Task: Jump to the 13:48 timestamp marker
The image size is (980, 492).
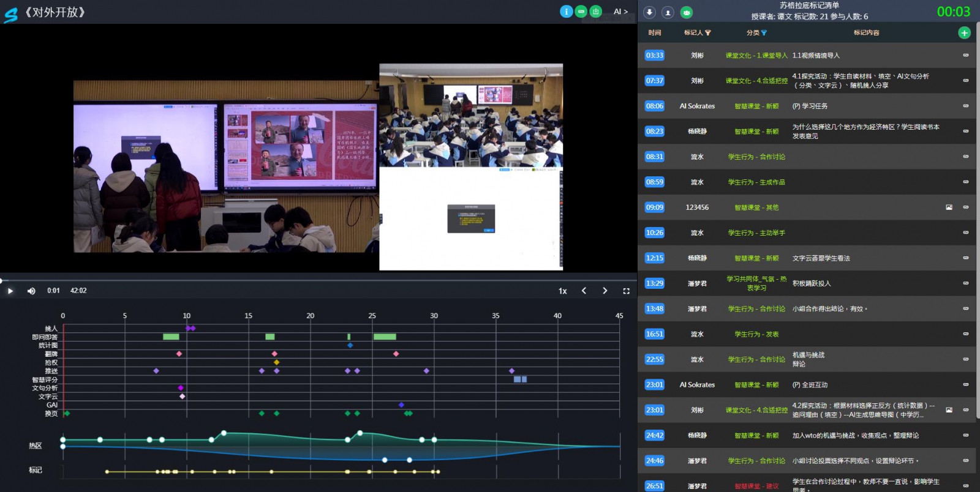Action: 654,309
